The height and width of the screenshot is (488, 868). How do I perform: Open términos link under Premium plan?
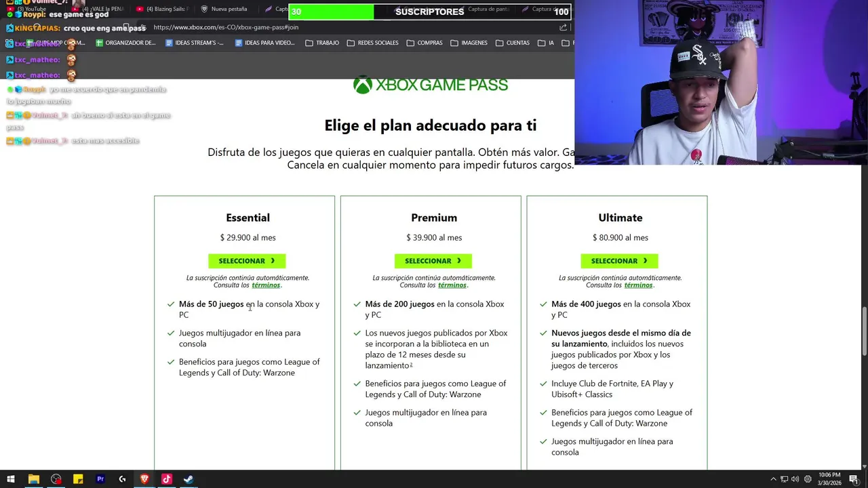point(452,285)
